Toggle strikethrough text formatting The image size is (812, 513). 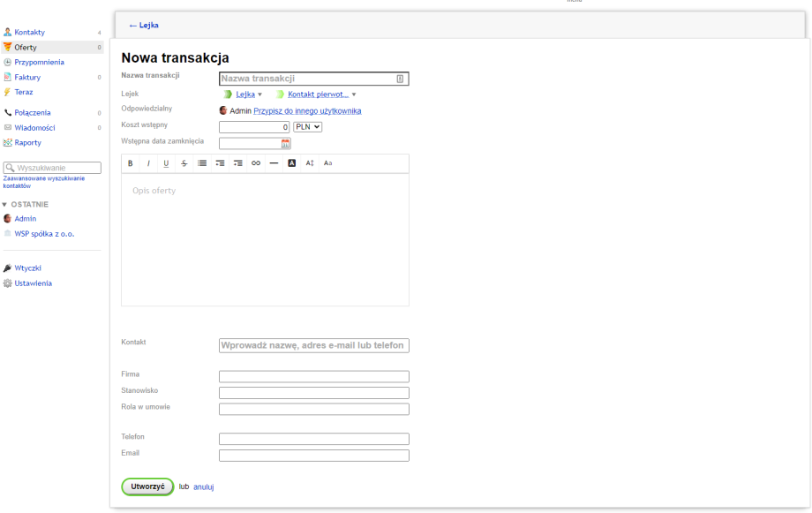pos(184,163)
